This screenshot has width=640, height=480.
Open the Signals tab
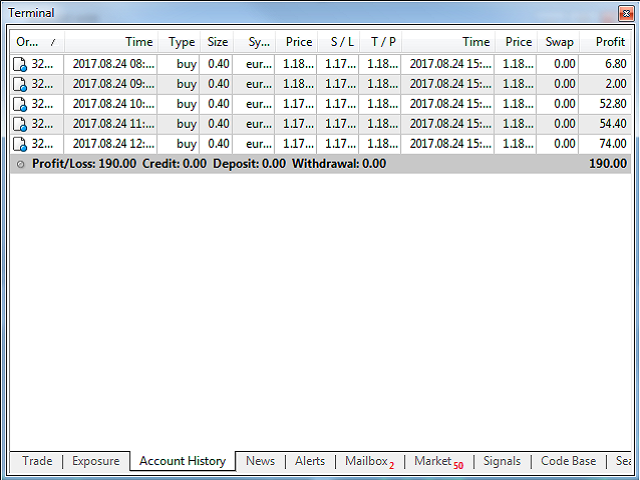pos(502,461)
